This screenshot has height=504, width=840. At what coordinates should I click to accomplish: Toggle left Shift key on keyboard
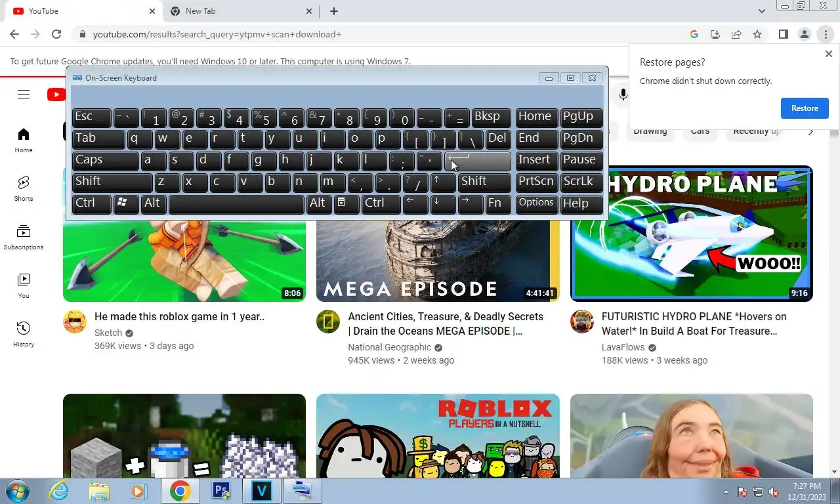[x=112, y=182]
